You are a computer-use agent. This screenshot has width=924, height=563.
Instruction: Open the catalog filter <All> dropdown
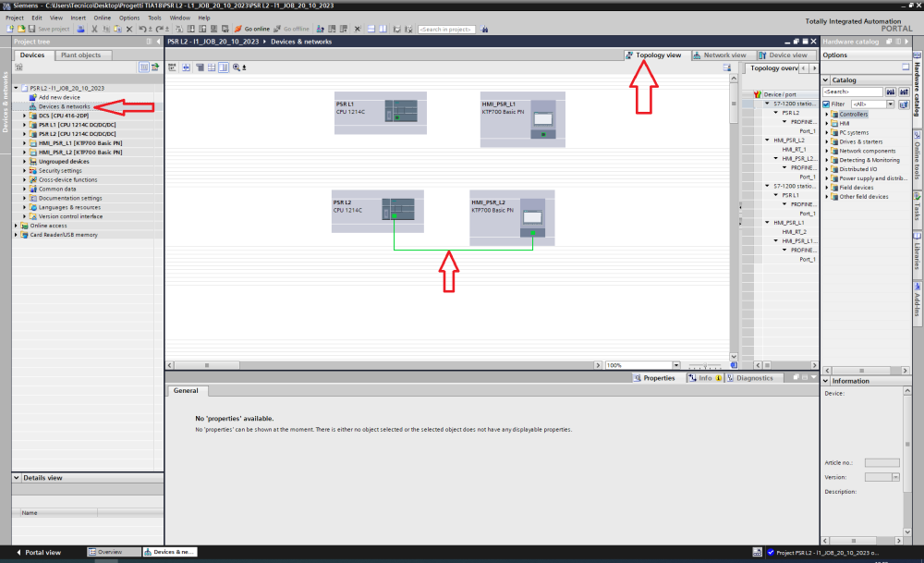tap(891, 104)
